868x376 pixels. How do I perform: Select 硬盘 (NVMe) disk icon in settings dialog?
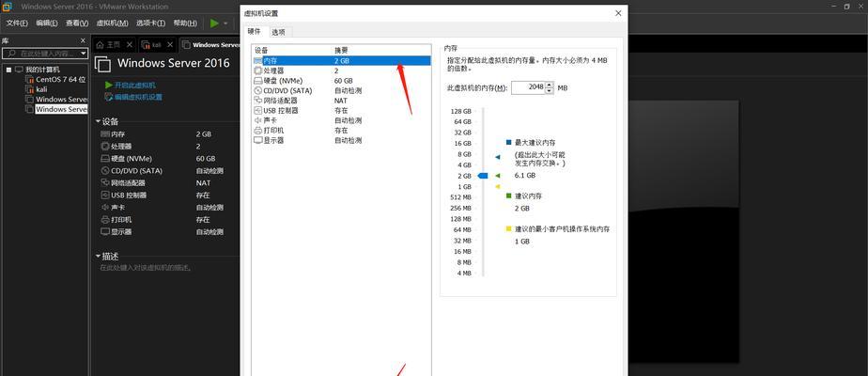tap(257, 81)
